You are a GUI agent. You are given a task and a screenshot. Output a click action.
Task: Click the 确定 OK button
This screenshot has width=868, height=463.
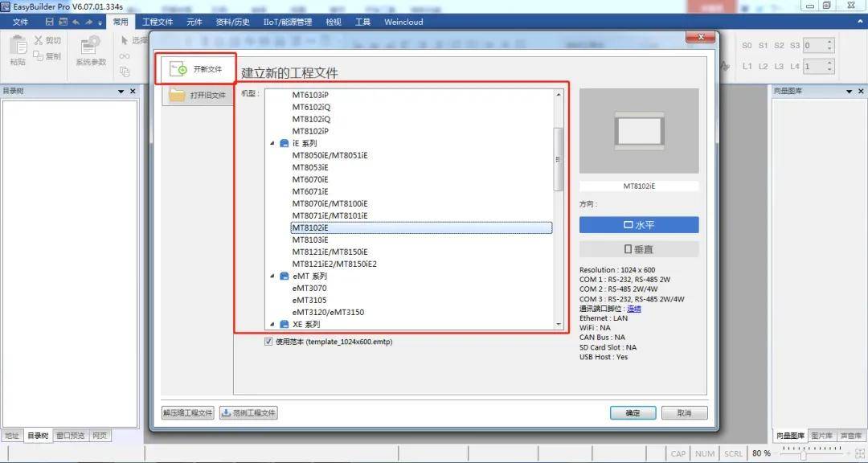[x=633, y=412]
